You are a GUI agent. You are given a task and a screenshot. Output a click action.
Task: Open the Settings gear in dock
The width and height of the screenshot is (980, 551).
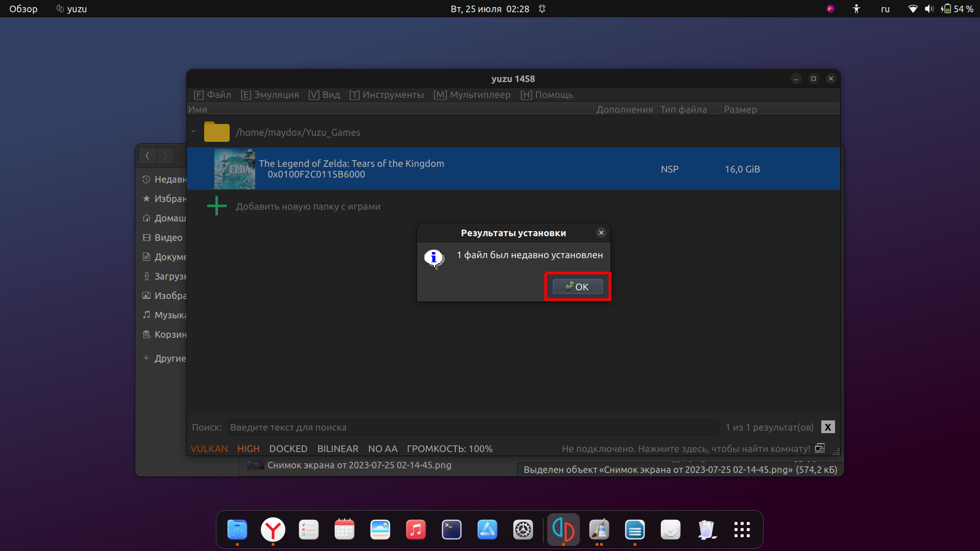click(x=523, y=530)
